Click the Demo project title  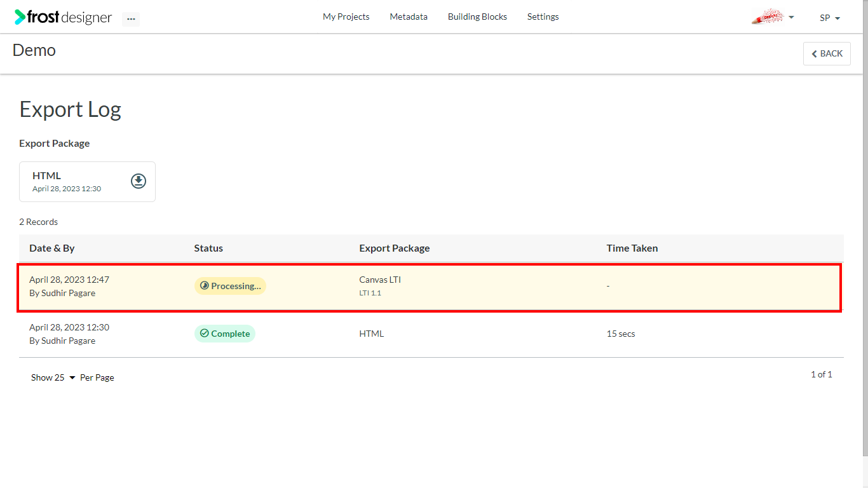coord(34,50)
